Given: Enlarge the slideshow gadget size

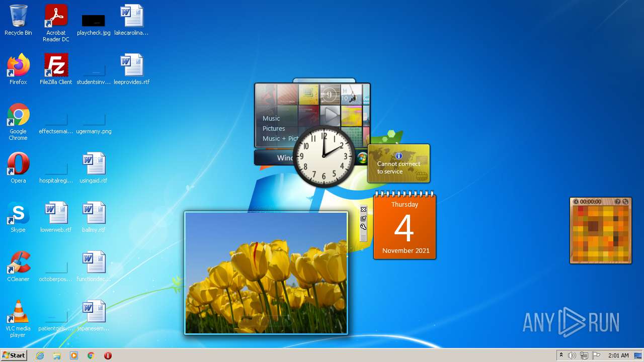Looking at the screenshot, I should pos(363,219).
